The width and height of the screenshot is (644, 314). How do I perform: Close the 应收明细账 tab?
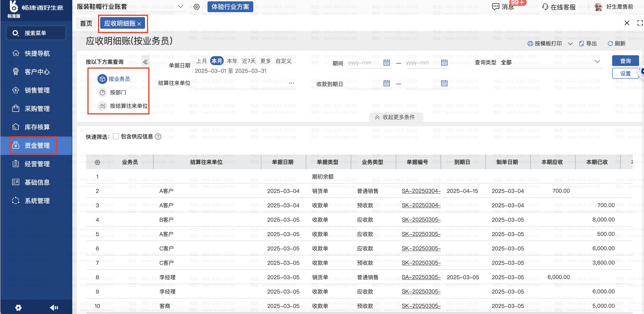(x=139, y=24)
